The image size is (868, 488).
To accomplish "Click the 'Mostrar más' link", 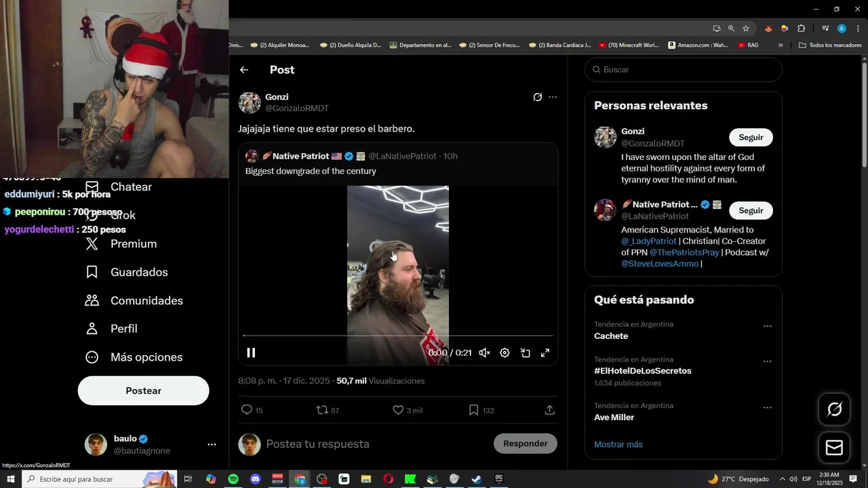I will click(x=618, y=445).
